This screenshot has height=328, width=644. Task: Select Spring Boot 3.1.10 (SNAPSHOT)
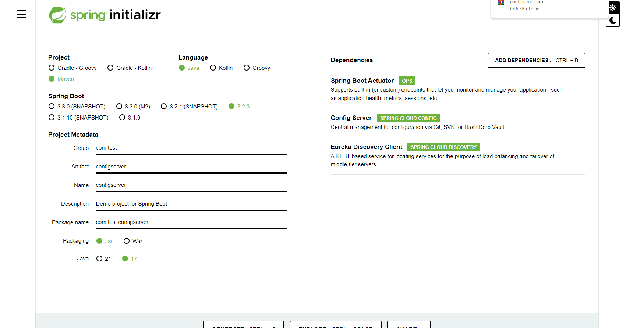78,118
